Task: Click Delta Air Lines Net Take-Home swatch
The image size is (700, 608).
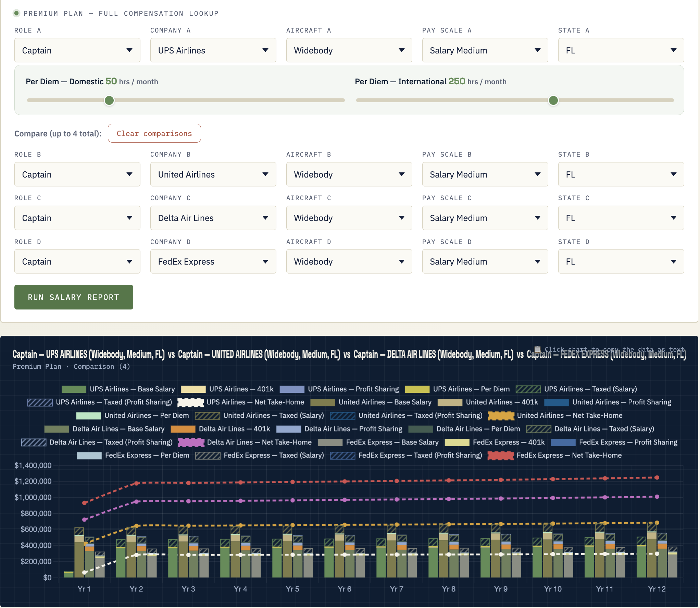Action: click(x=191, y=442)
